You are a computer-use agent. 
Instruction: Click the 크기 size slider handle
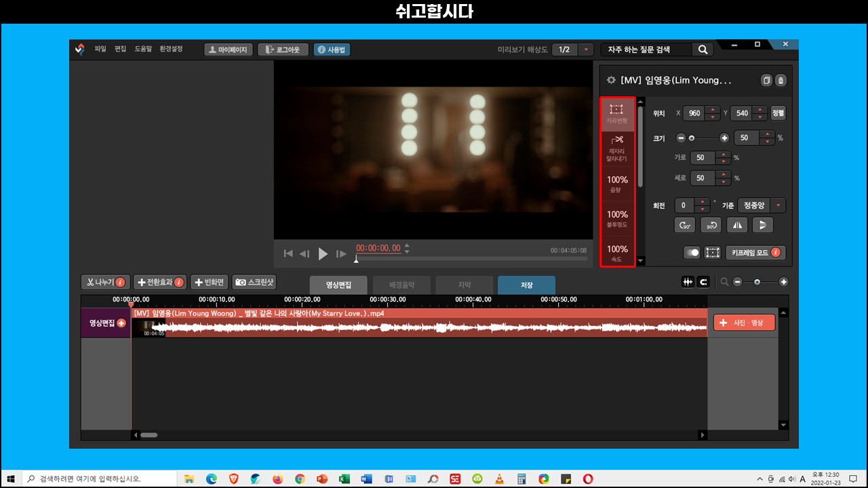(692, 138)
